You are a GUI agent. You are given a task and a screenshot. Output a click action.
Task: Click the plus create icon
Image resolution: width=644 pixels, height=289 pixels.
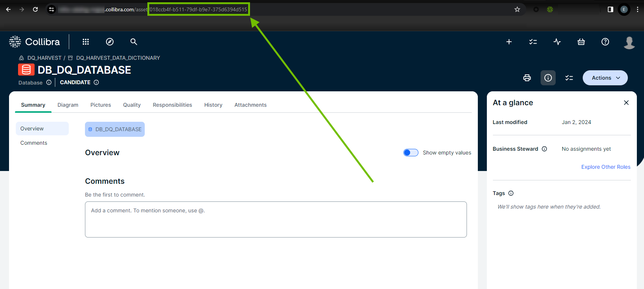pos(509,42)
